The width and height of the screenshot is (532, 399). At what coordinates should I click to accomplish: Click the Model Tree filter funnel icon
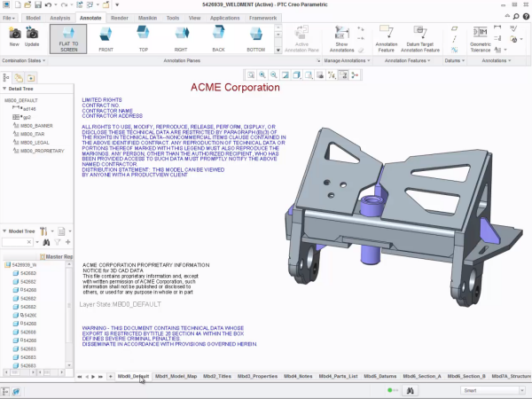(x=58, y=242)
